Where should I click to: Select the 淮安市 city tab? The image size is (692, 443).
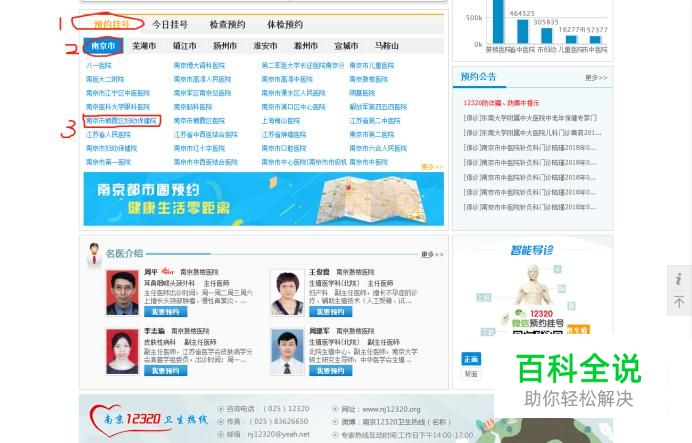point(265,46)
